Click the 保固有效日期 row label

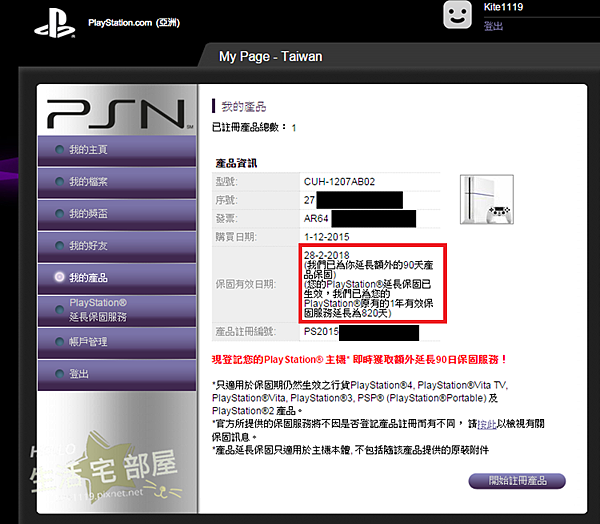click(x=246, y=284)
